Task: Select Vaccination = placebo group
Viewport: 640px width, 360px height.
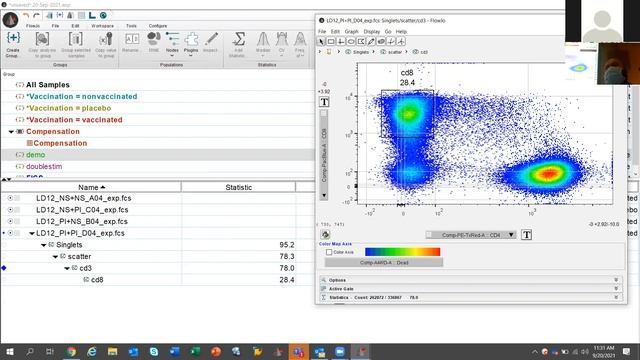Action: [x=69, y=108]
